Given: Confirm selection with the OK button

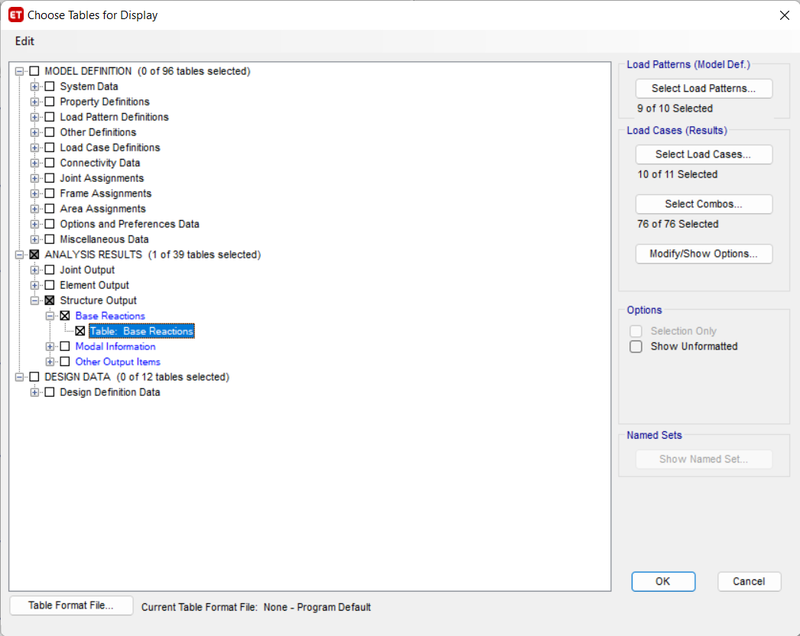Looking at the screenshot, I should pyautogui.click(x=663, y=581).
